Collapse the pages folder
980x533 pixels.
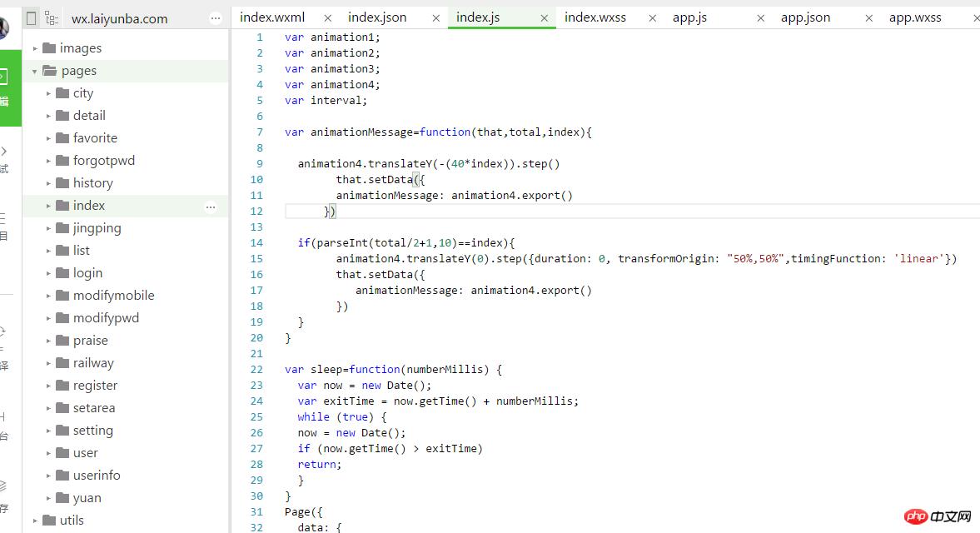tap(35, 71)
